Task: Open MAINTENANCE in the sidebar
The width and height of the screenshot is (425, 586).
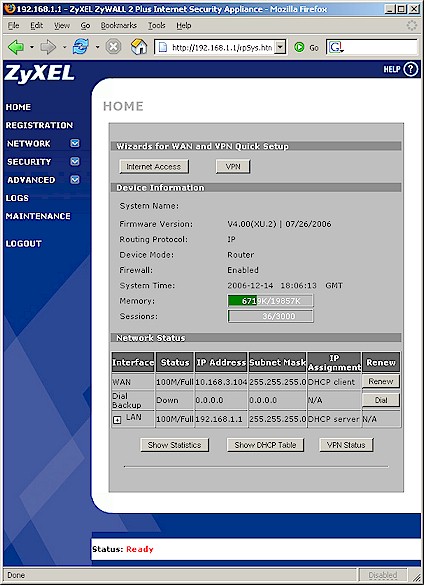Action: (38, 216)
